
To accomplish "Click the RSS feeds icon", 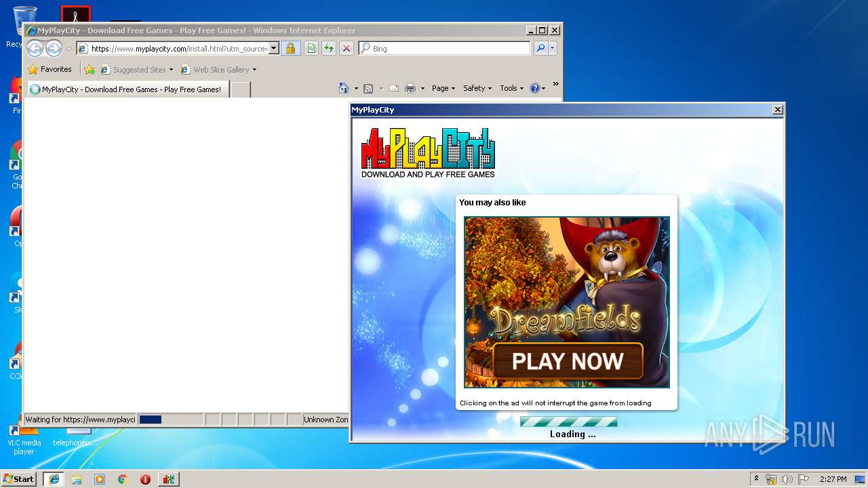I will click(368, 88).
